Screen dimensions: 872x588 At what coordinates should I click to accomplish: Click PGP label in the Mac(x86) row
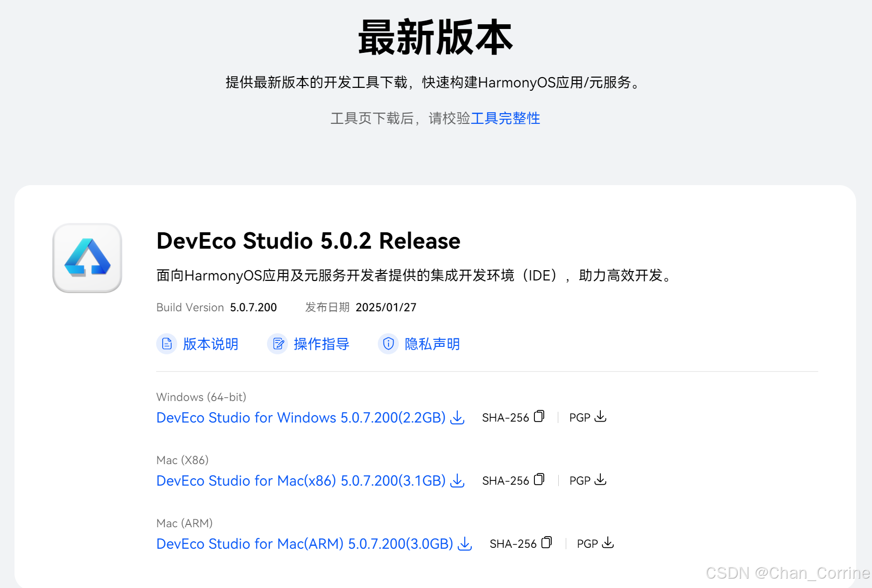click(580, 481)
